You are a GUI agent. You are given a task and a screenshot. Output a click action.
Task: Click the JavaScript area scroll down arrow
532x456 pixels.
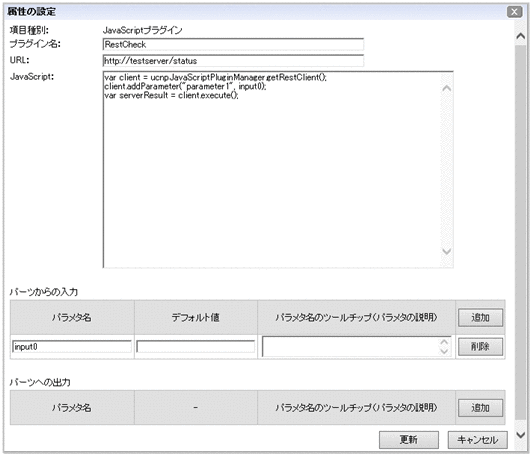[x=446, y=251]
